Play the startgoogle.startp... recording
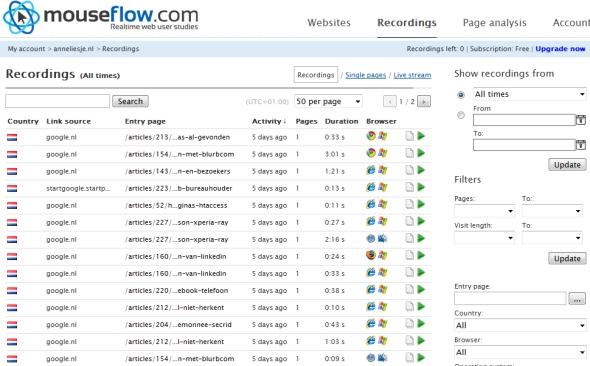The width and height of the screenshot is (590, 366). click(421, 187)
